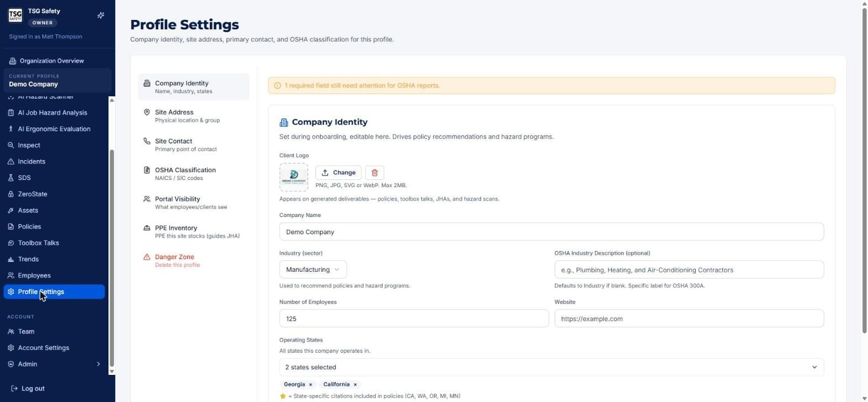Click Log out
868x402 pixels.
point(28,389)
